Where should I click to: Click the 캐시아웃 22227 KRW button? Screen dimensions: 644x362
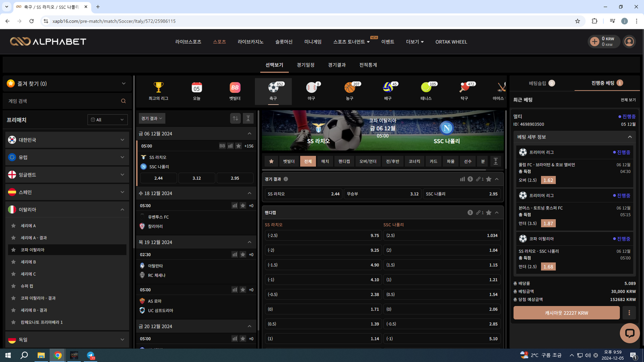(566, 313)
